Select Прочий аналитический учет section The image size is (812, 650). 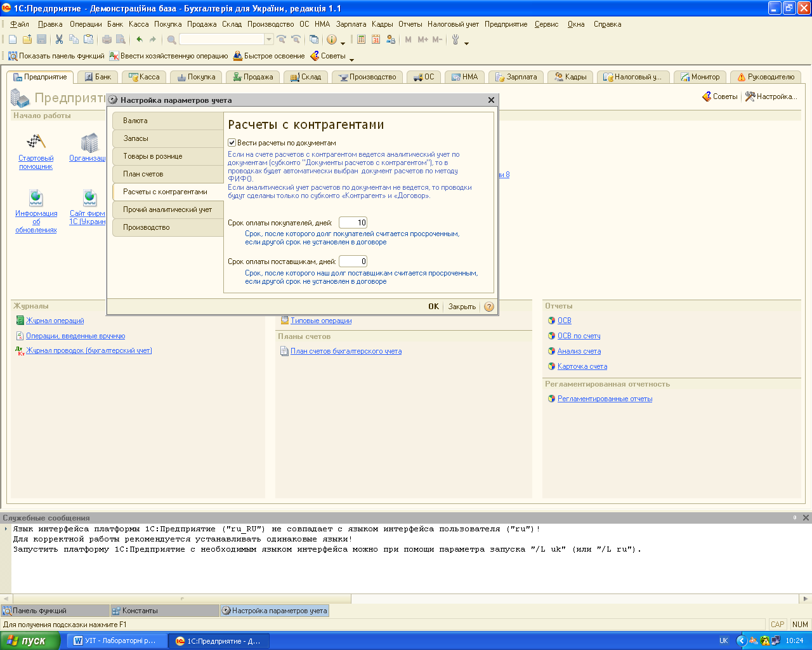coord(168,209)
